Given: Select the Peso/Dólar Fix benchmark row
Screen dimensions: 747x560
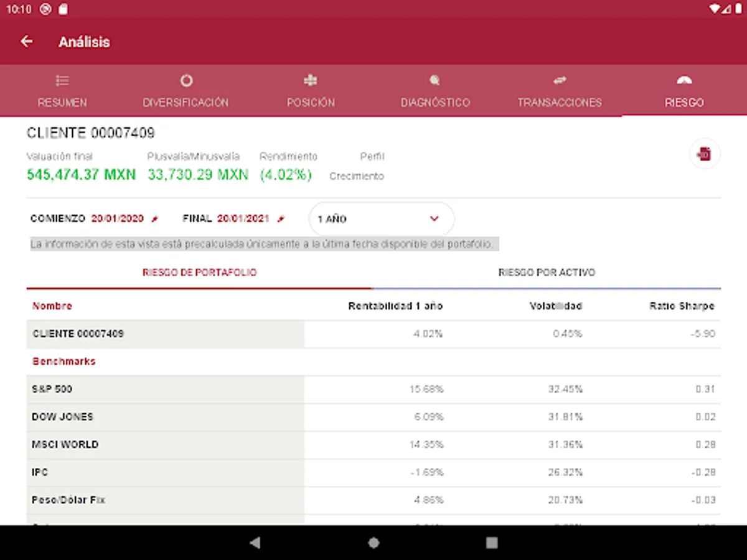Looking at the screenshot, I should coord(374,500).
